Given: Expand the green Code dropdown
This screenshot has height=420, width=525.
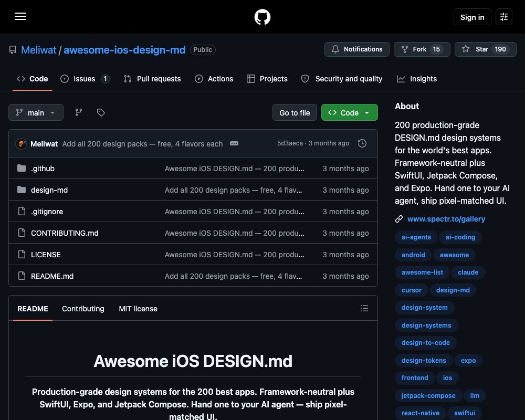Looking at the screenshot, I should point(350,112).
